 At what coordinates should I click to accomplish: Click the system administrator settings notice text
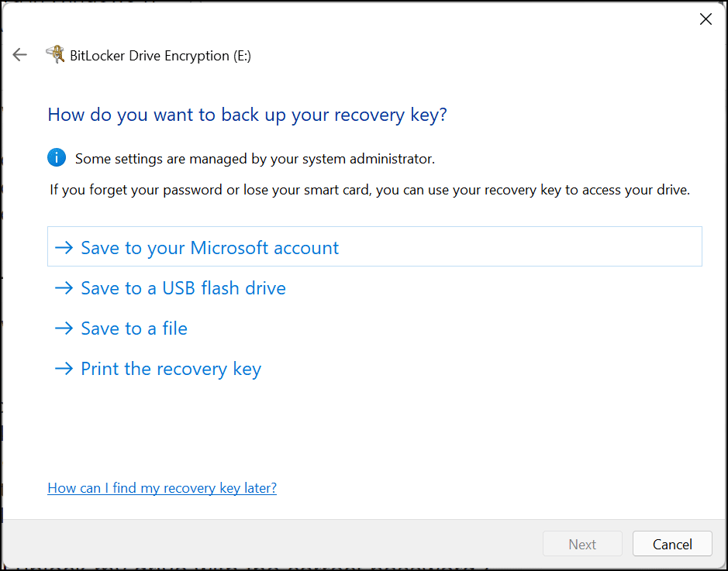254,159
